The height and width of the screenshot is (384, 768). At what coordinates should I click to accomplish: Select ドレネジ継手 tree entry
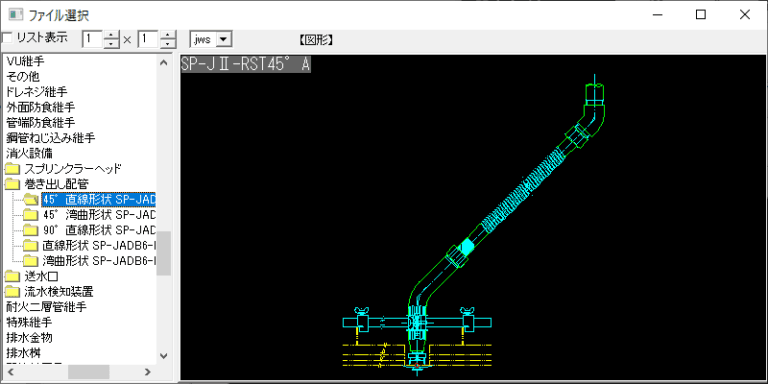tap(37, 92)
